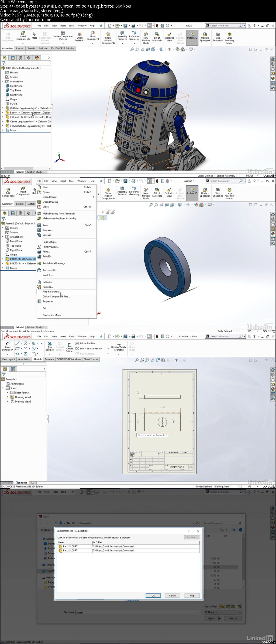Click the Convert Entities tool

click(x=60, y=346)
